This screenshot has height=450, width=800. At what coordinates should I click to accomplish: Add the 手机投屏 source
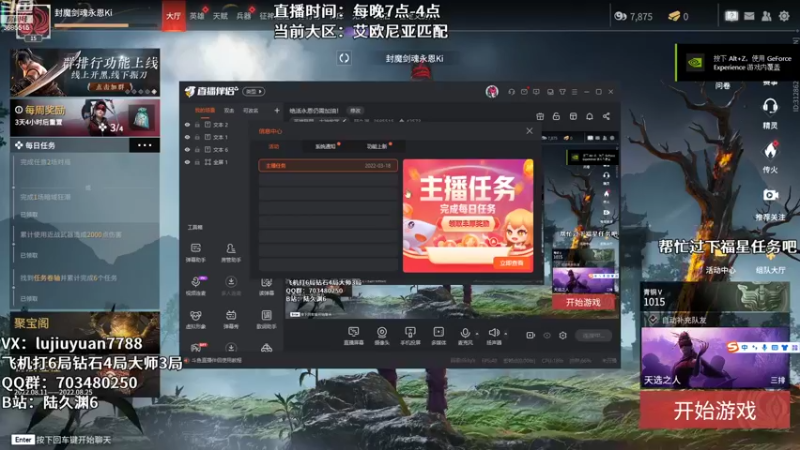click(x=410, y=336)
